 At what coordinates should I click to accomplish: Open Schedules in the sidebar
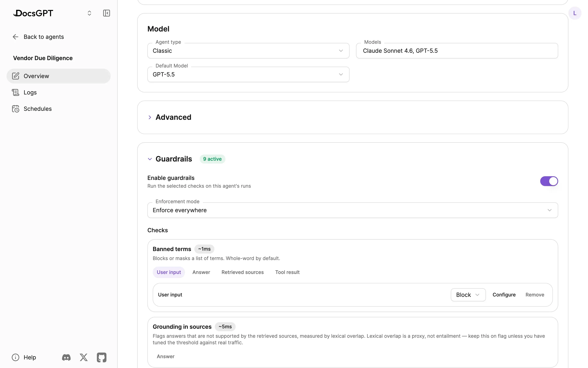pyautogui.click(x=59, y=109)
